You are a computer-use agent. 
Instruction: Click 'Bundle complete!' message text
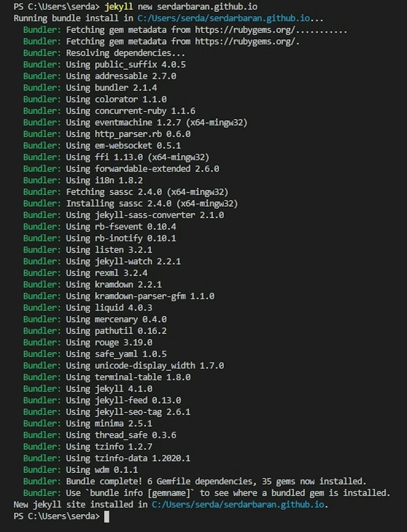(x=104, y=482)
